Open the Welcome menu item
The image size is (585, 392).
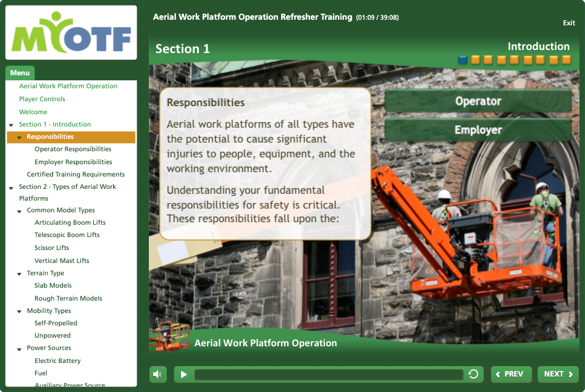click(33, 112)
